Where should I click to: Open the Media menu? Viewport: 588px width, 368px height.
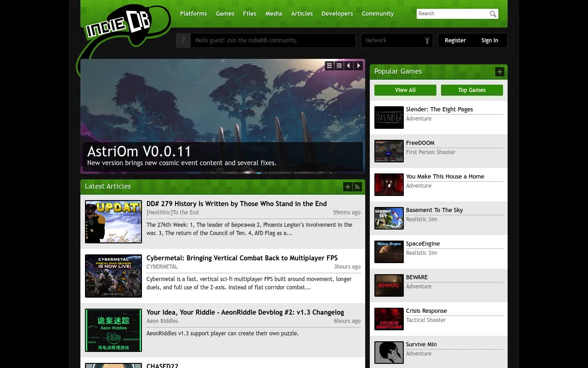[274, 14]
